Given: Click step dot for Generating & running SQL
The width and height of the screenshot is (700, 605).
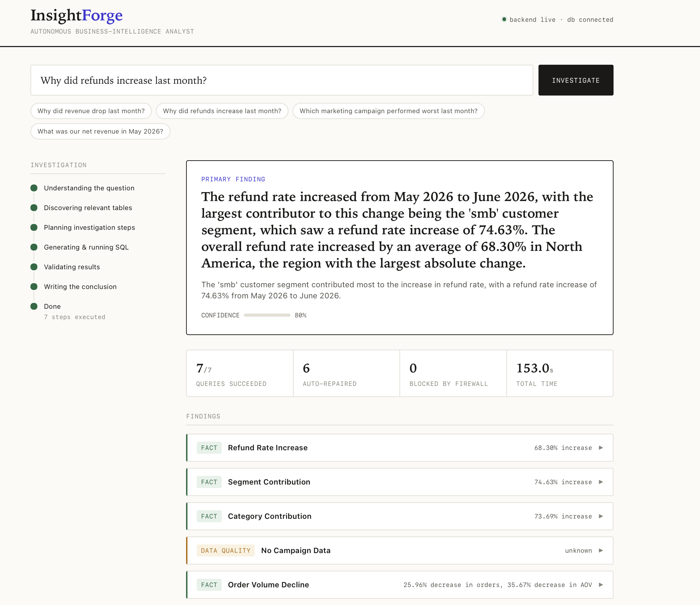Looking at the screenshot, I should click(x=34, y=247).
